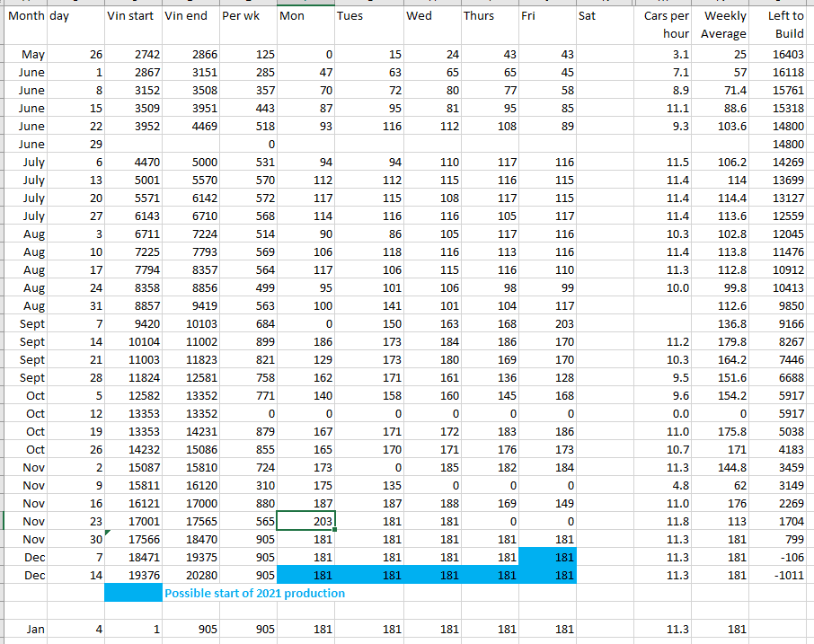This screenshot has width=814, height=644.
Task: Click the 'Cars per hour' header cell
Action: [x=667, y=25]
